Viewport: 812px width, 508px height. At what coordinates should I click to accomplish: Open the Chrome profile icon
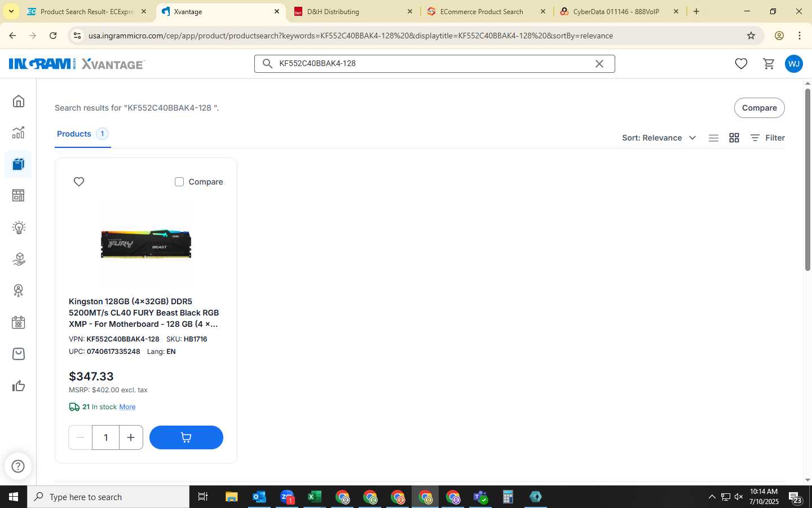point(779,36)
